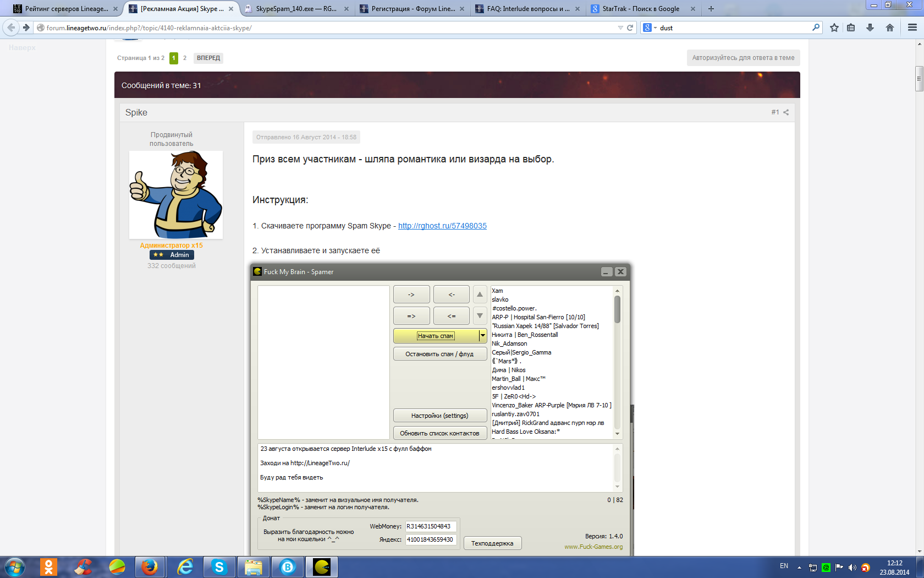The height and width of the screenshot is (578, 924).
Task: Go back using browser back arrow
Action: click(x=11, y=28)
